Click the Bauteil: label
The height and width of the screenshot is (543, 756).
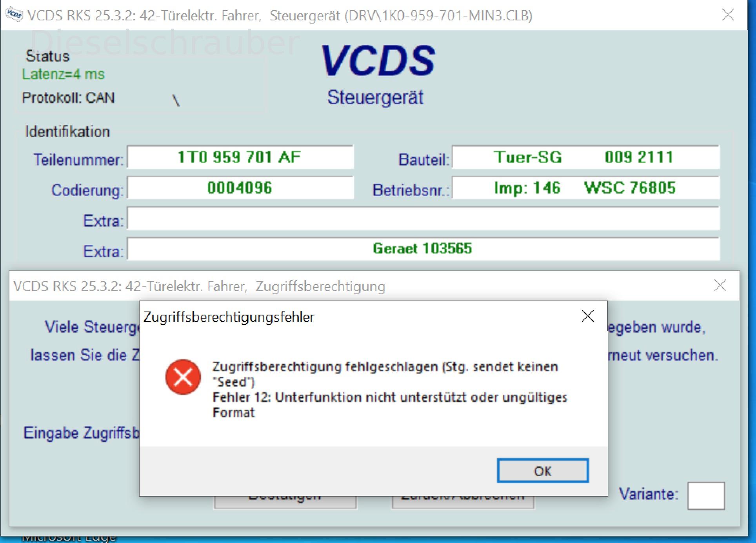click(424, 159)
